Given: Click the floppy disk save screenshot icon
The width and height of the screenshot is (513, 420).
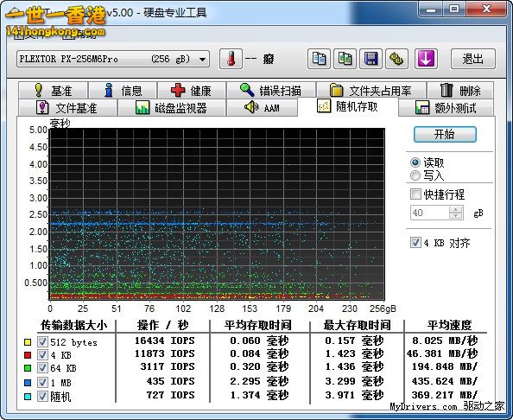Looking at the screenshot, I should coord(371,59).
